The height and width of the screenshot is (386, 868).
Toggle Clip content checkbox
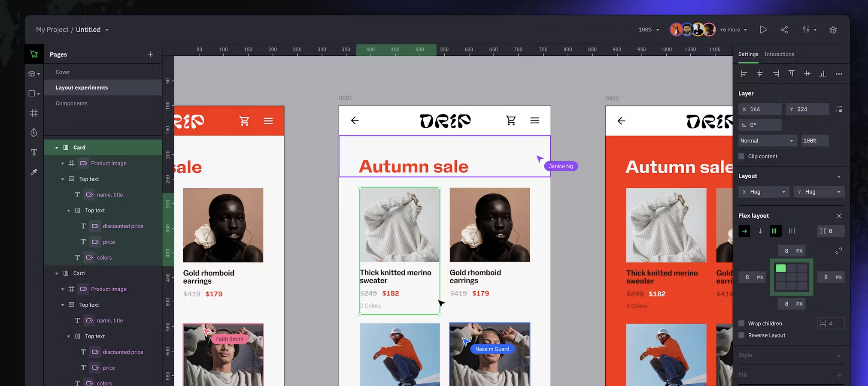(x=741, y=157)
